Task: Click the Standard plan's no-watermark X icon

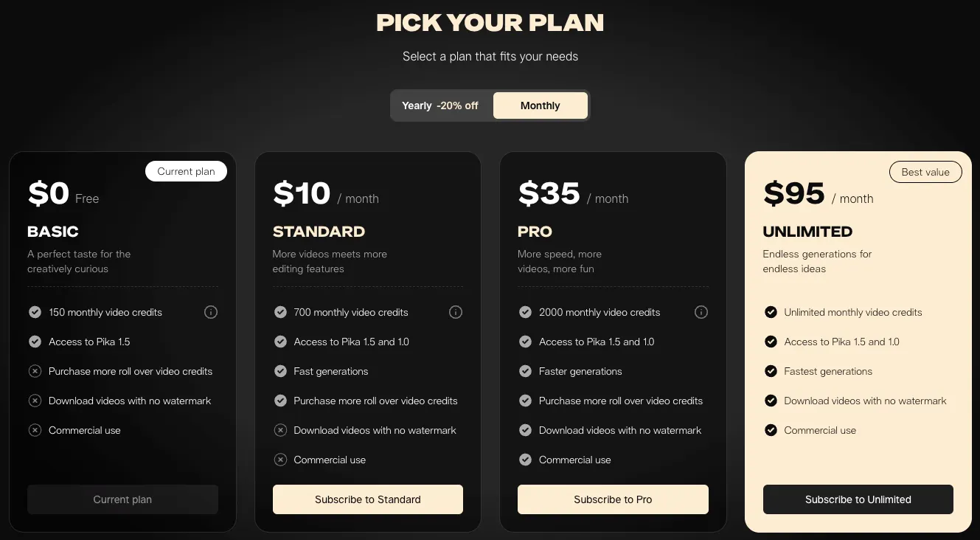Action: coord(280,430)
